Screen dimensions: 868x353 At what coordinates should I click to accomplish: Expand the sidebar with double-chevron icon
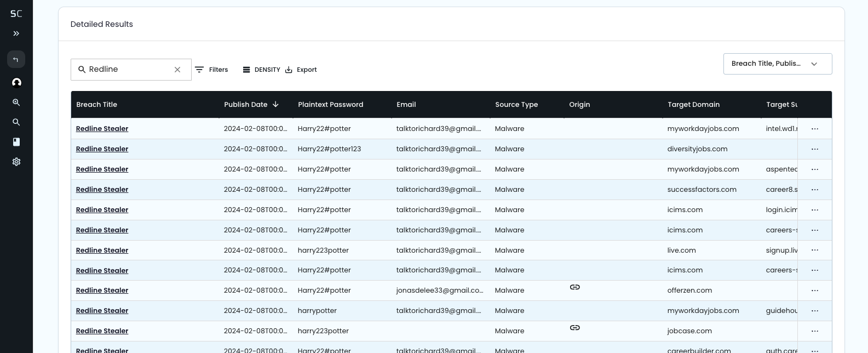(x=16, y=33)
